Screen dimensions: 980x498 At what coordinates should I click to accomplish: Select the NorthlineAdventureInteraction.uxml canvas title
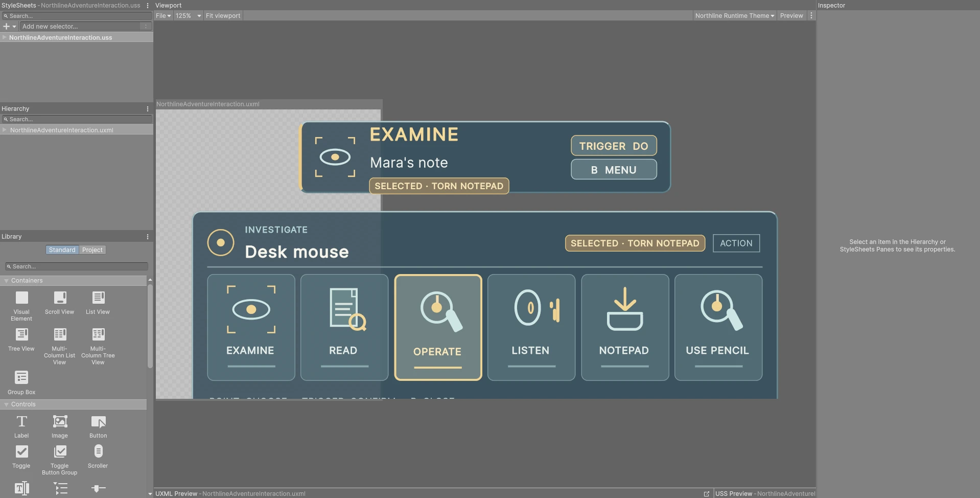tap(208, 104)
